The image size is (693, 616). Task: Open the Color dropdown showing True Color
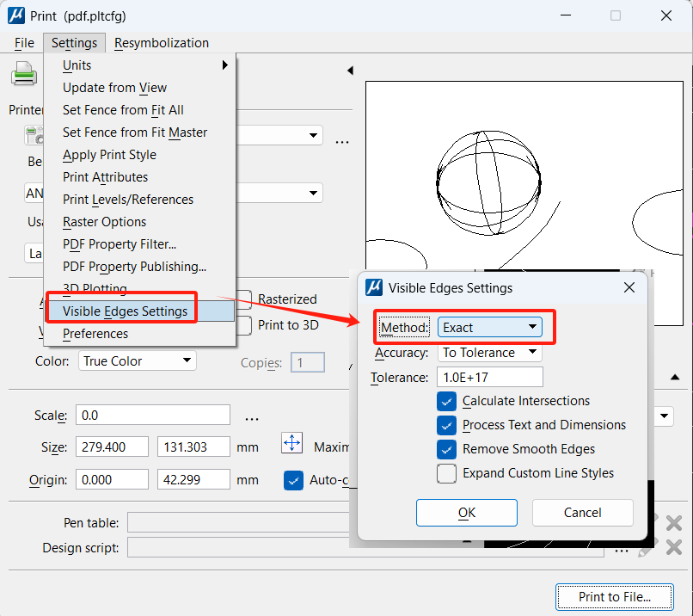point(137,361)
